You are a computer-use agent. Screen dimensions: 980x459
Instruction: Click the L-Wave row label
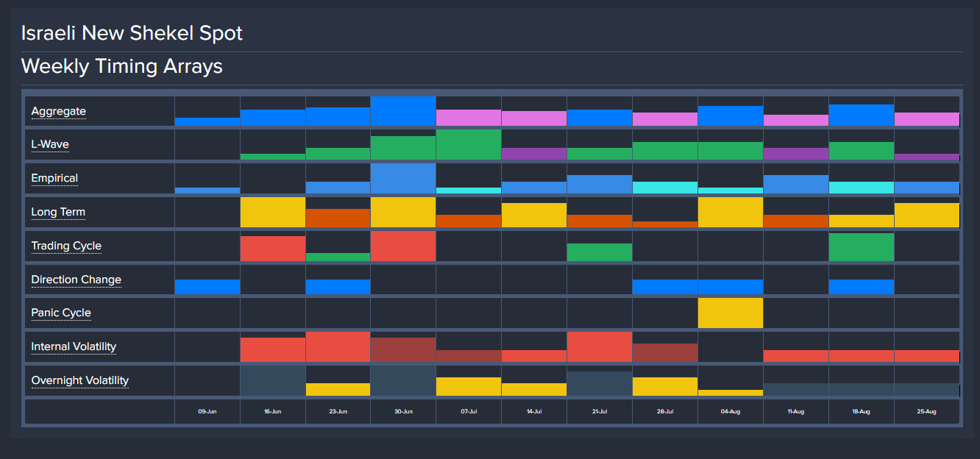(x=49, y=145)
